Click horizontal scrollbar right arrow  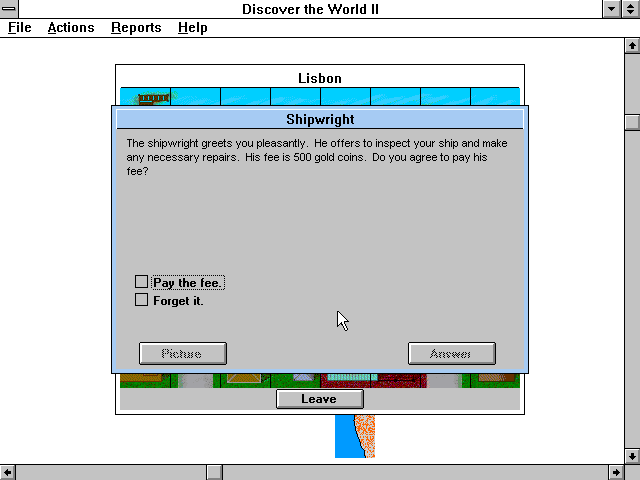[616, 473]
